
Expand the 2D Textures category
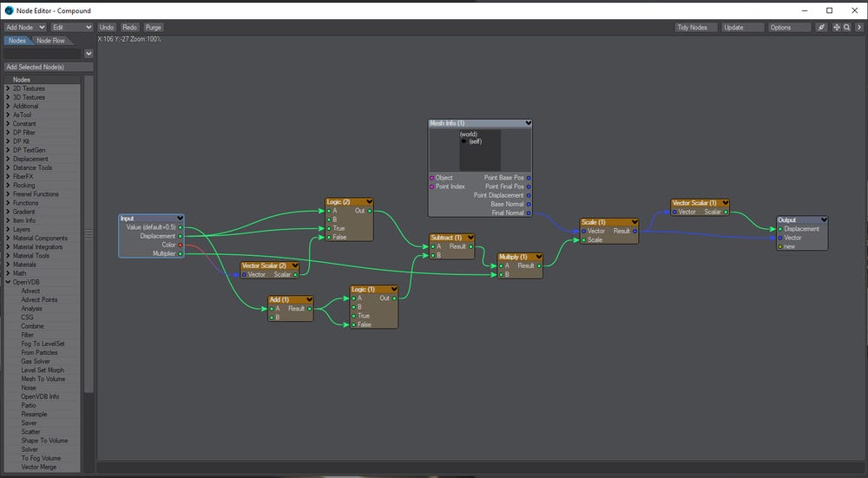click(8, 88)
